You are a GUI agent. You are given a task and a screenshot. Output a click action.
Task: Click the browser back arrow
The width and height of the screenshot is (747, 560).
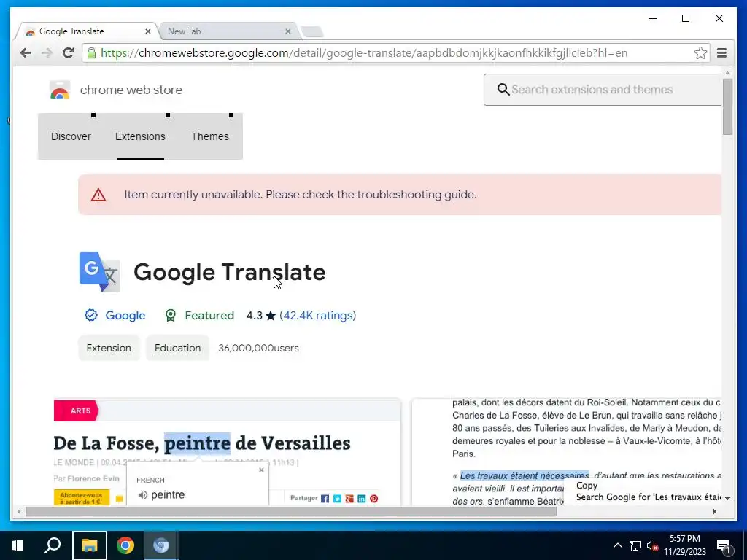pyautogui.click(x=26, y=52)
